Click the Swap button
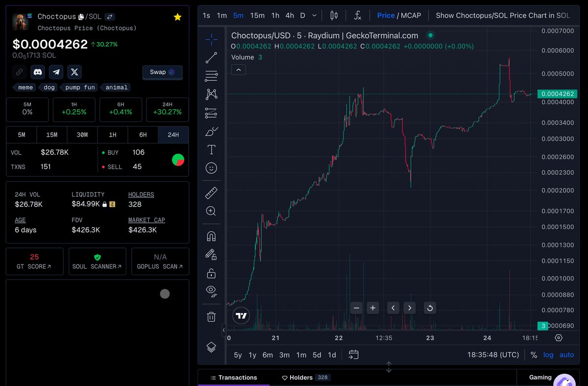Screen dimensions: 588x386 [162, 72]
